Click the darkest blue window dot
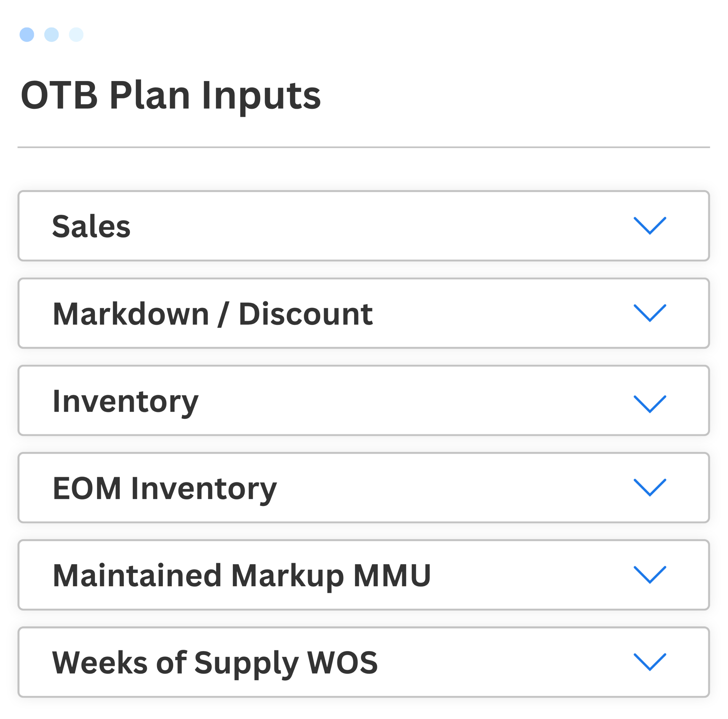 pyautogui.click(x=27, y=35)
